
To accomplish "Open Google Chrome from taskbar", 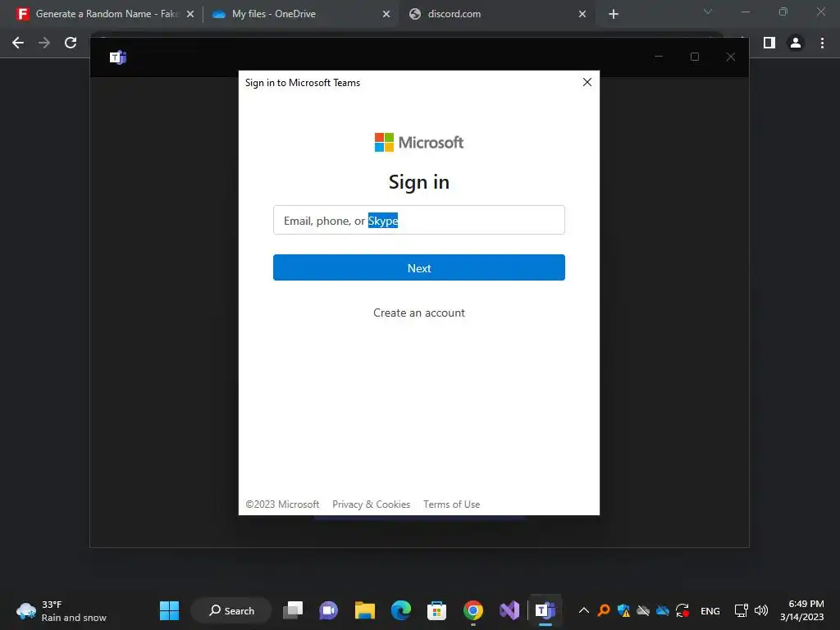I will coord(473,610).
